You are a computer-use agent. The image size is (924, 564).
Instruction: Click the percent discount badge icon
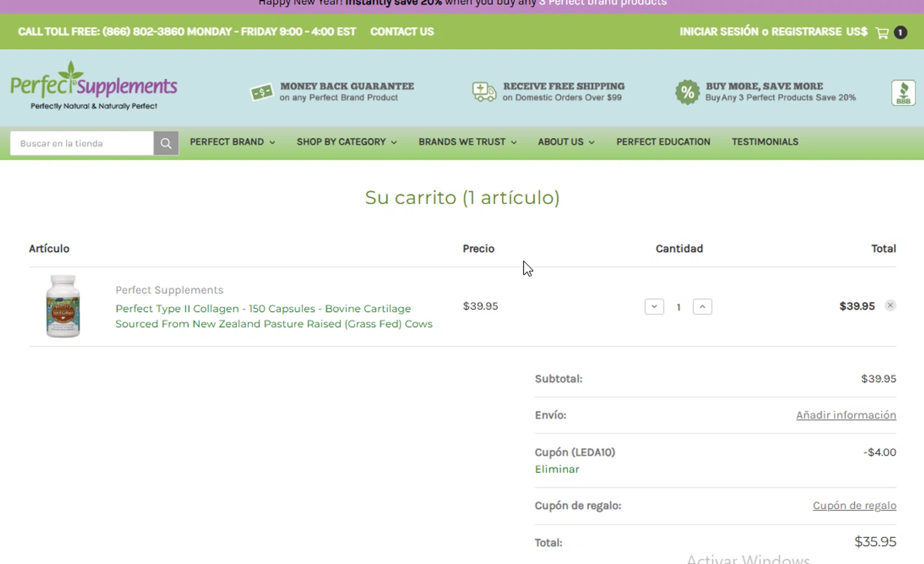click(x=687, y=92)
